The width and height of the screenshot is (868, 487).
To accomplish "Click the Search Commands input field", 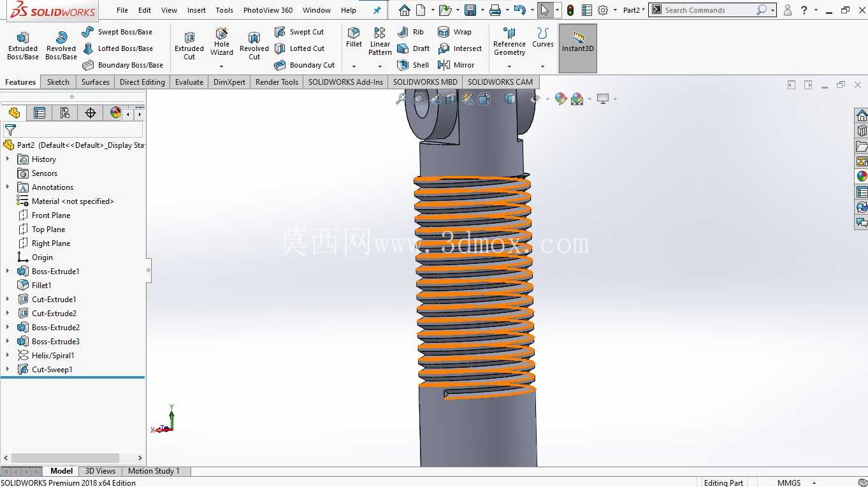I will pos(709,10).
